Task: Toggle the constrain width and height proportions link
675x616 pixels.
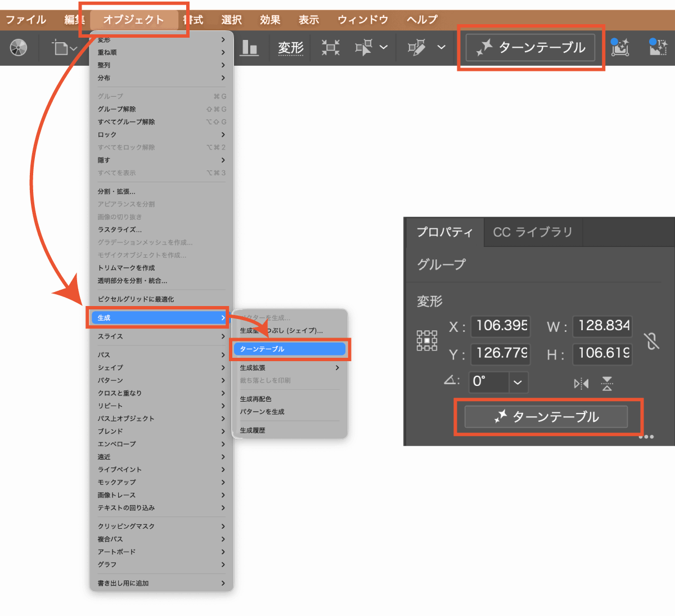Action: click(651, 341)
